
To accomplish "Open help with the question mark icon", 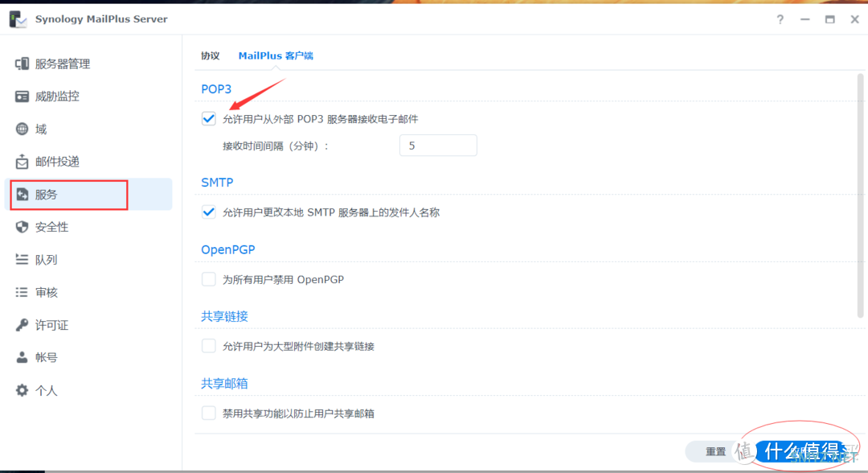I will point(780,19).
